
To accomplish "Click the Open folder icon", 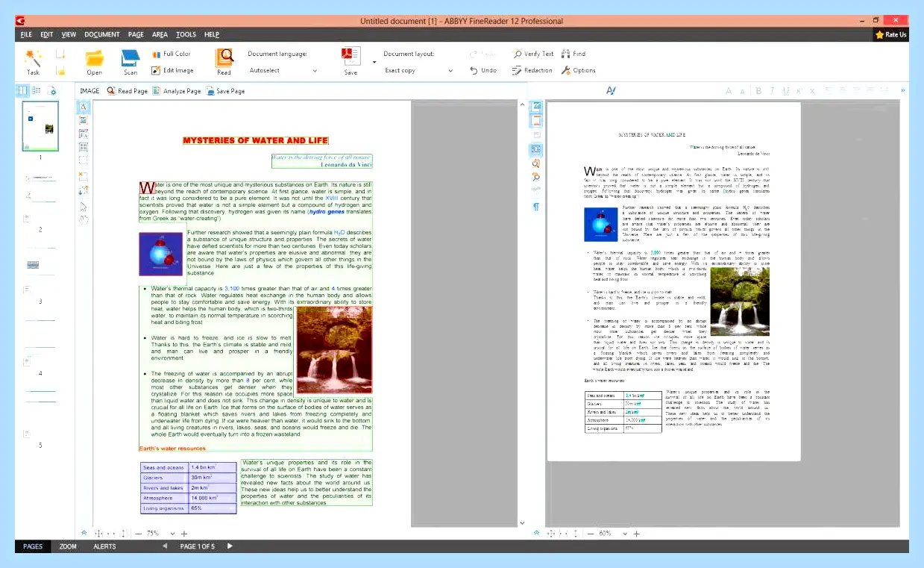I will pyautogui.click(x=94, y=58).
